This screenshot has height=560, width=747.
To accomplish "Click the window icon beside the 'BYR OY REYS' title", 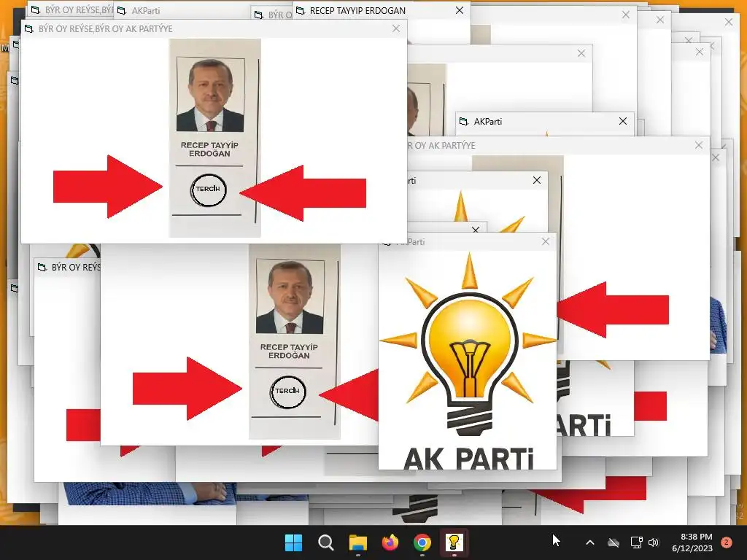I will [42, 267].
